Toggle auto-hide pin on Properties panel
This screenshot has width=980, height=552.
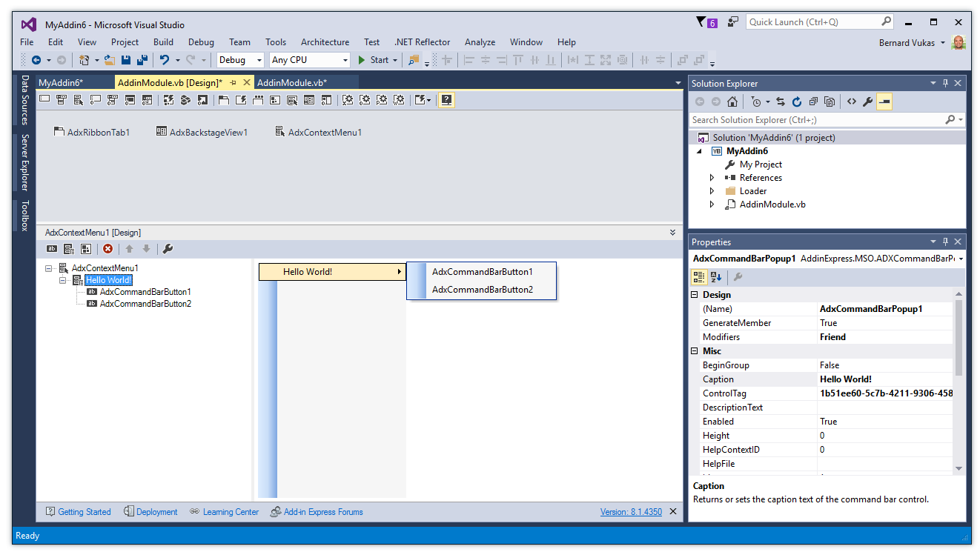[945, 242]
